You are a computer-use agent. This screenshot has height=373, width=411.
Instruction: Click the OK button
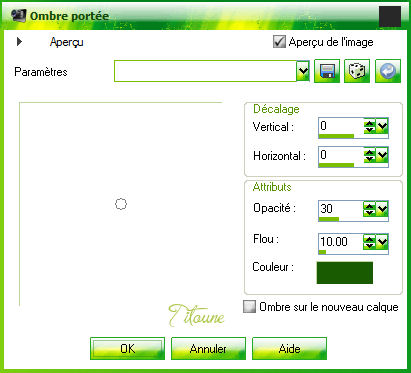coord(127,348)
